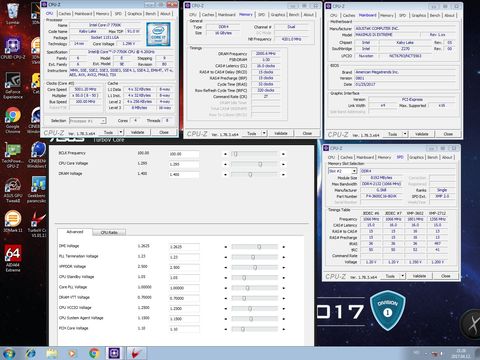Select the Graphics tab in the Mainboard window

click(419, 15)
